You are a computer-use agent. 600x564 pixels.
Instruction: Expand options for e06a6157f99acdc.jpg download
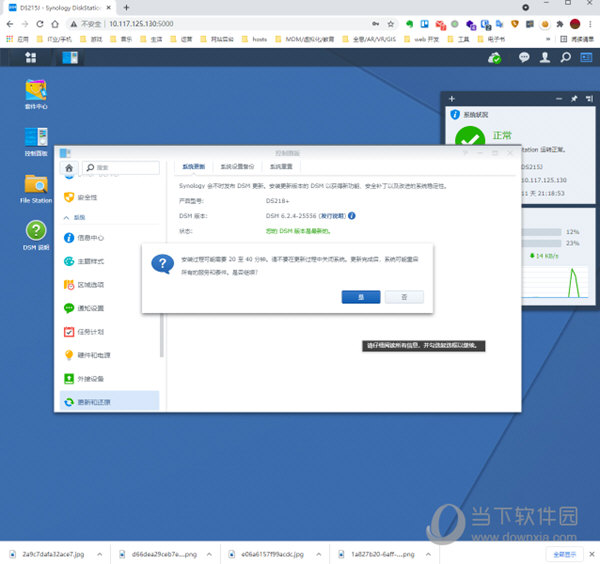point(319,554)
